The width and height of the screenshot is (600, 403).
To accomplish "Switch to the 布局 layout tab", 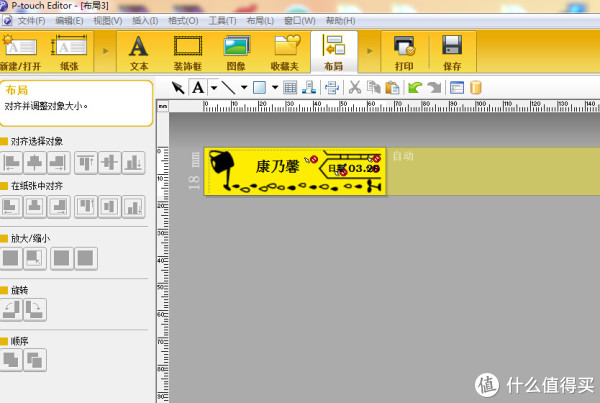I will 334,52.
